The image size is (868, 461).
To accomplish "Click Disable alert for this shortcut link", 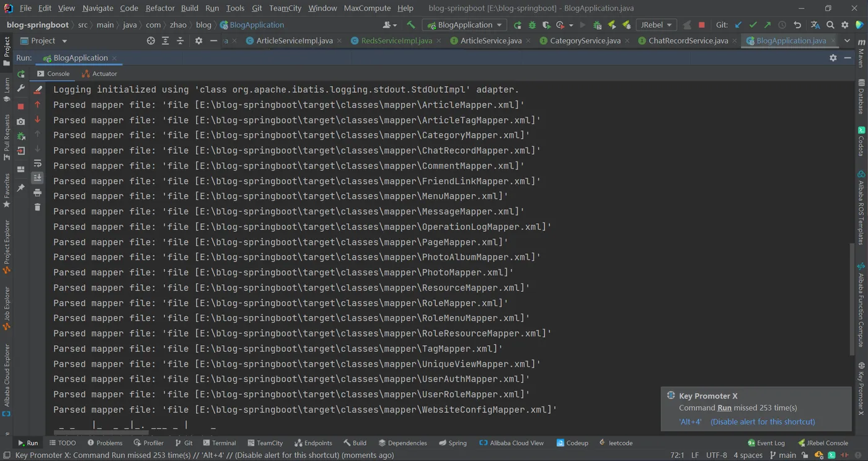I will [x=763, y=421].
